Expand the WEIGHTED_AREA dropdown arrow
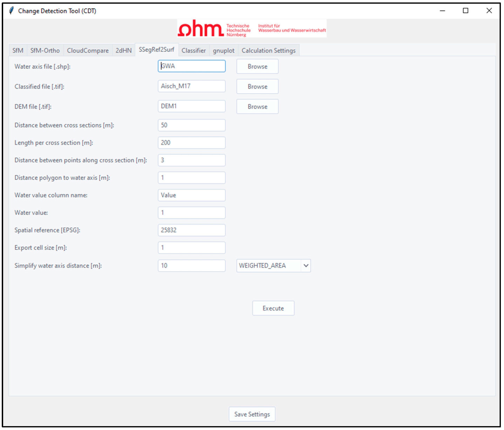The height and width of the screenshot is (430, 504). tap(306, 266)
